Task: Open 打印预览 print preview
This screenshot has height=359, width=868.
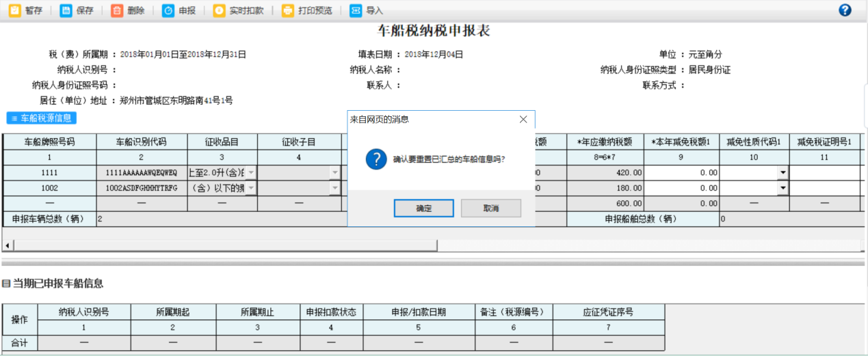Action: (307, 10)
